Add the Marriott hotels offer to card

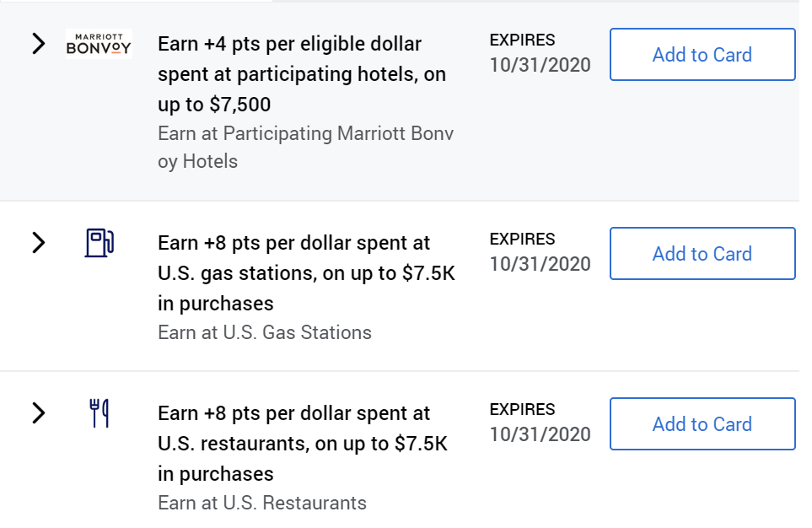pyautogui.click(x=702, y=55)
